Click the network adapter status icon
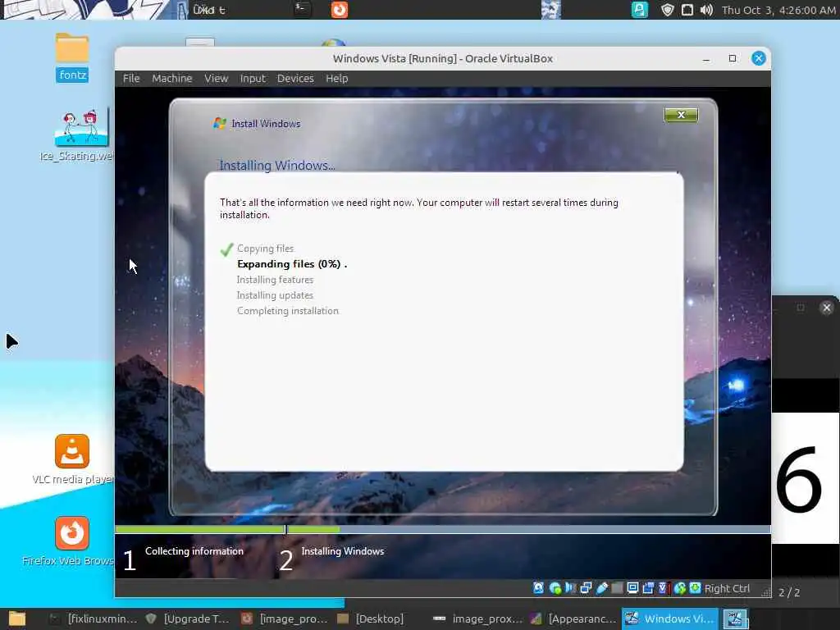Image resolution: width=840 pixels, height=630 pixels. coord(586,588)
